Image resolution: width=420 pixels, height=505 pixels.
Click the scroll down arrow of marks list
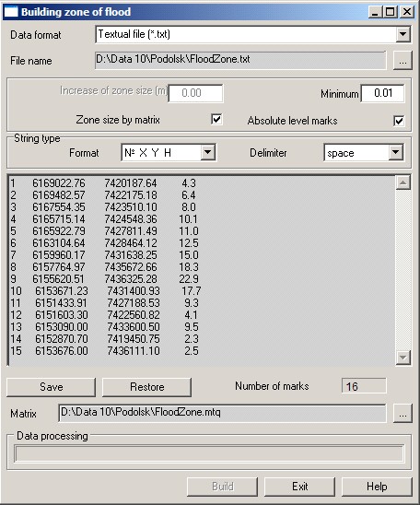point(402,358)
